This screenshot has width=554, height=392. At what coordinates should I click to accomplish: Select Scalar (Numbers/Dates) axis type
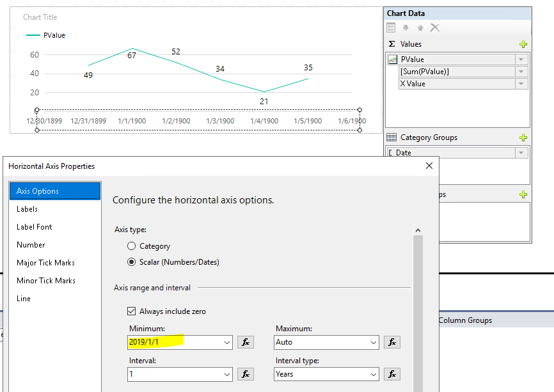tap(131, 262)
